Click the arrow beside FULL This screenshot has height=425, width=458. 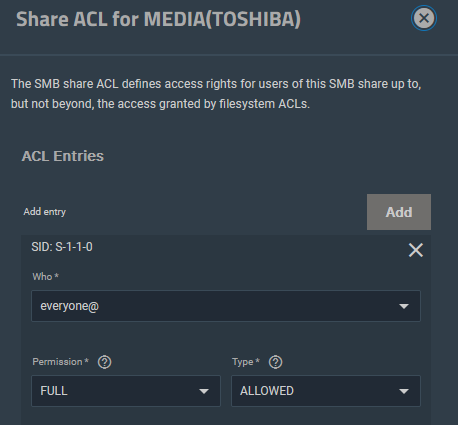(204, 391)
